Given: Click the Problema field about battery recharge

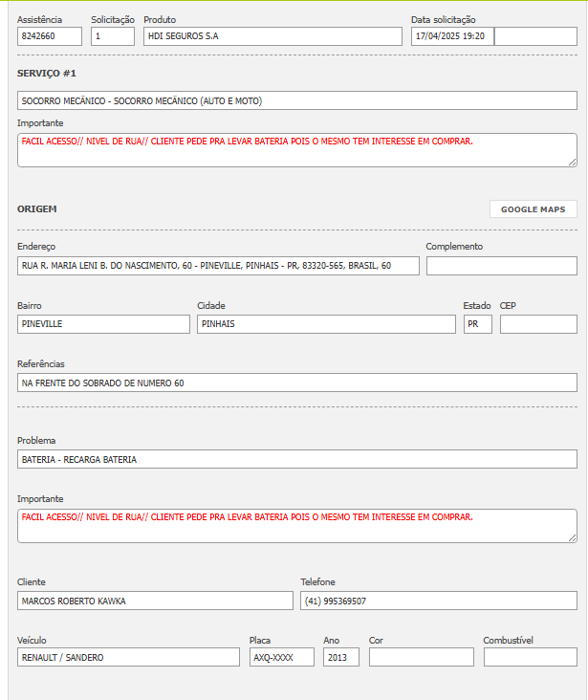Looking at the screenshot, I should click(x=296, y=459).
